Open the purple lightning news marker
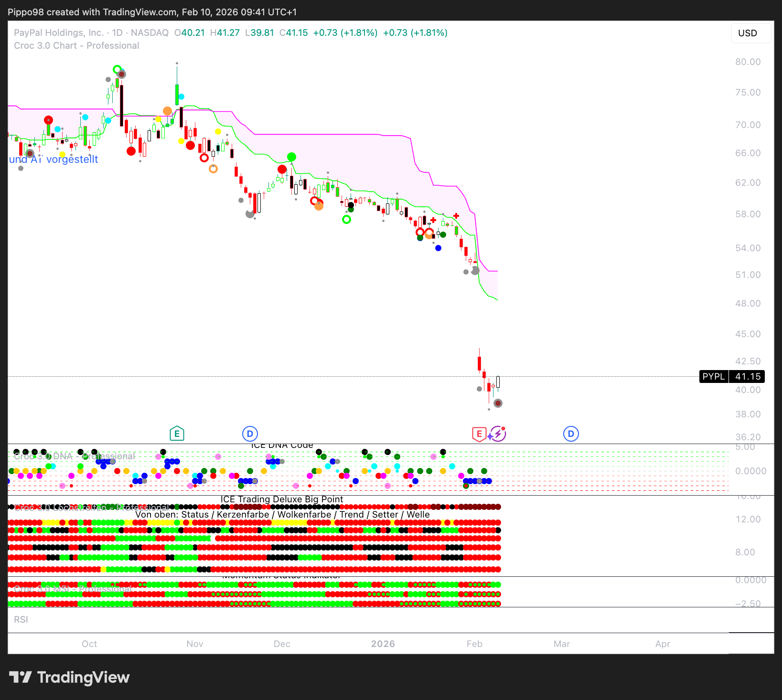The height and width of the screenshot is (700, 782). (498, 434)
